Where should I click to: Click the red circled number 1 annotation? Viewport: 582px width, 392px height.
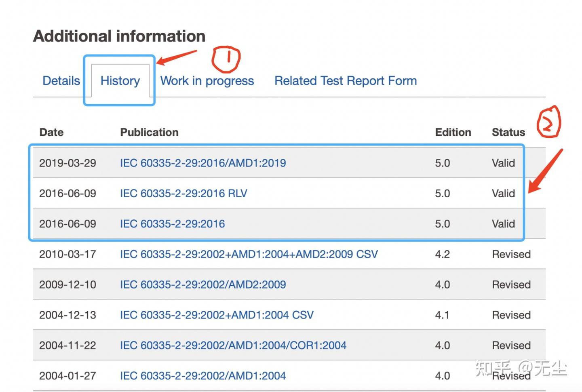tap(226, 59)
